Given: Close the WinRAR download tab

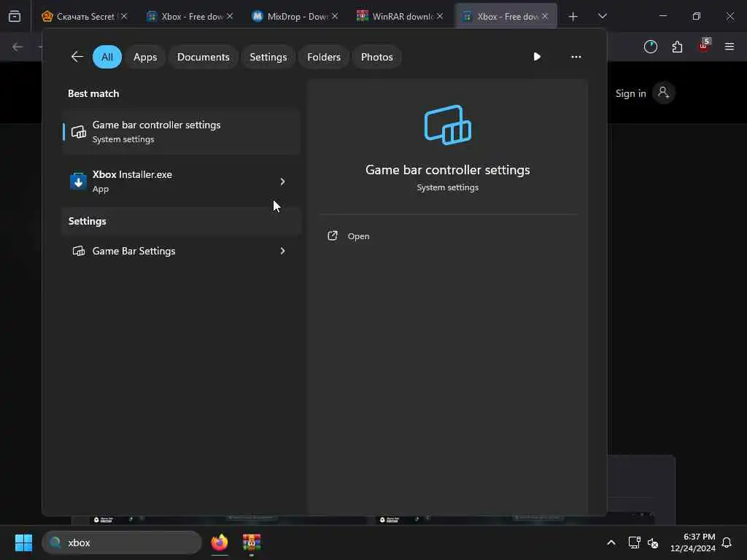Looking at the screenshot, I should (x=440, y=16).
